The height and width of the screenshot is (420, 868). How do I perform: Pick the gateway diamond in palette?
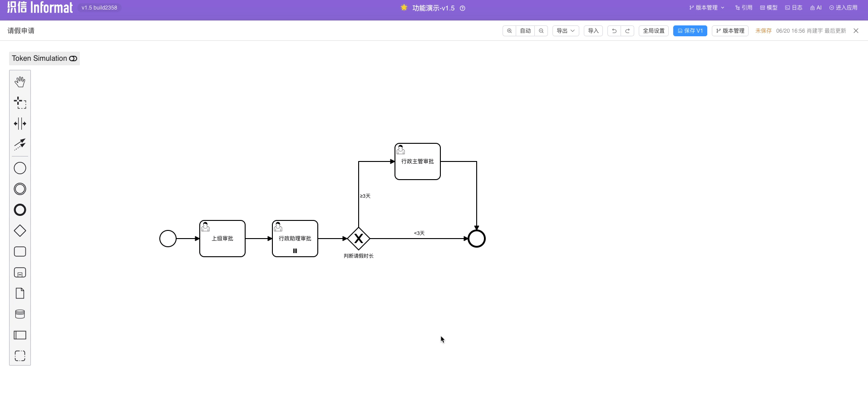(x=20, y=231)
